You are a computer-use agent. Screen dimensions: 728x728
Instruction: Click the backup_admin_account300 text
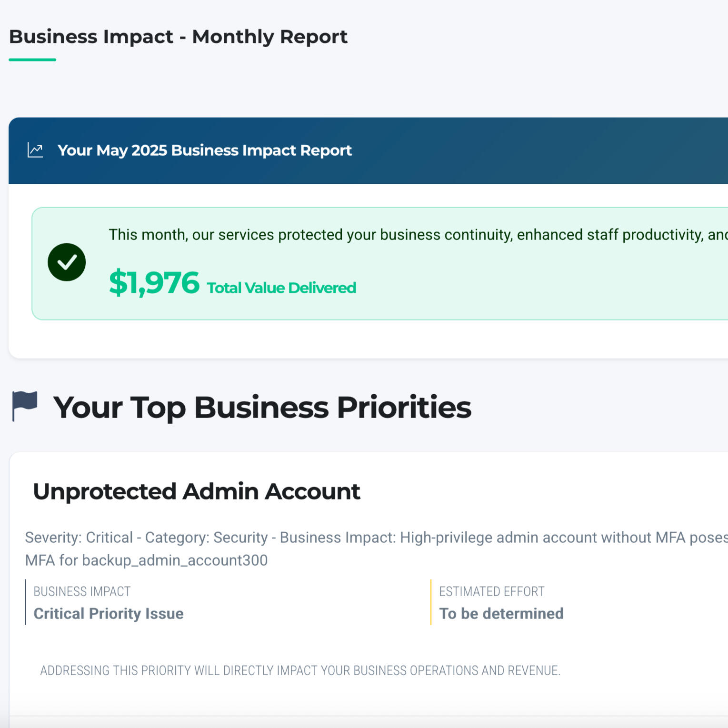175,560
